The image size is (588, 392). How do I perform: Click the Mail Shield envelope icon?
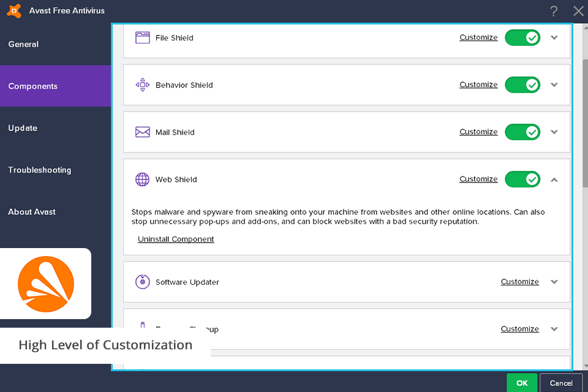coord(143,132)
